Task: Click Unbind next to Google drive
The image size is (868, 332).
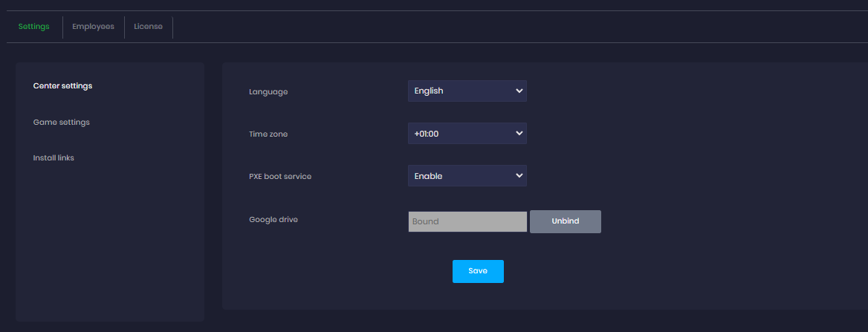Action: click(565, 221)
